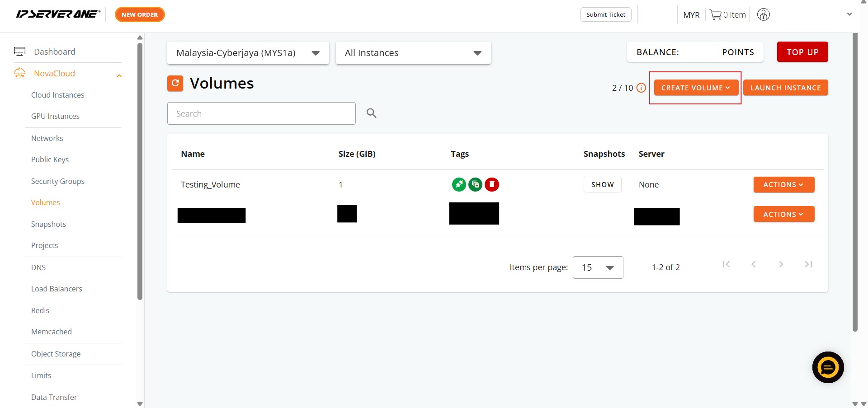Image resolution: width=868 pixels, height=408 pixels.
Task: Go to the next page arrow
Action: 781,264
